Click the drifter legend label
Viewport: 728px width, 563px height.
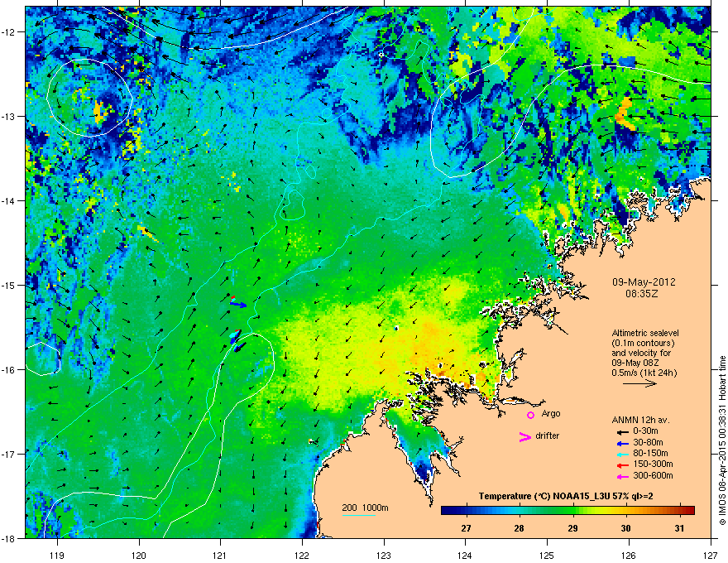[548, 435]
